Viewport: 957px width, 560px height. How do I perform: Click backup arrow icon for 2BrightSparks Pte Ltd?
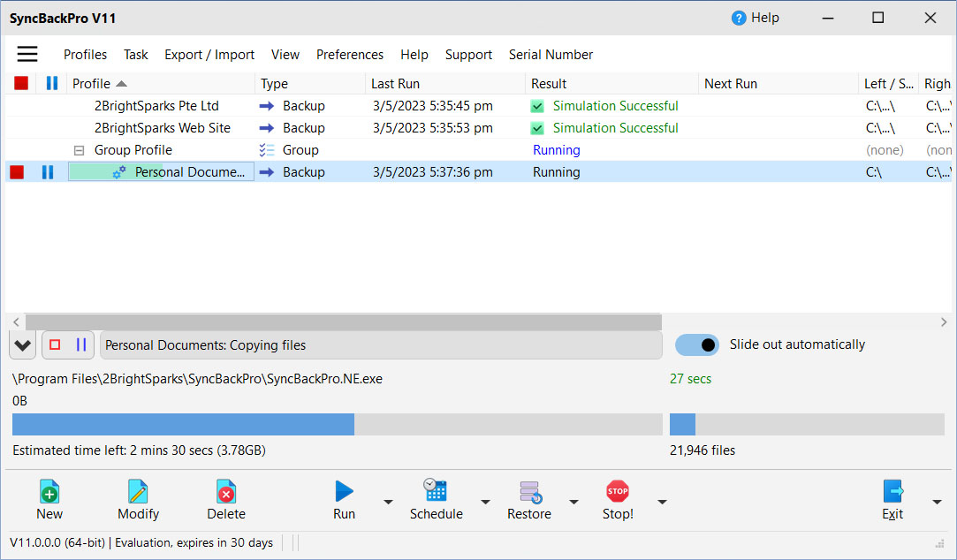click(267, 106)
